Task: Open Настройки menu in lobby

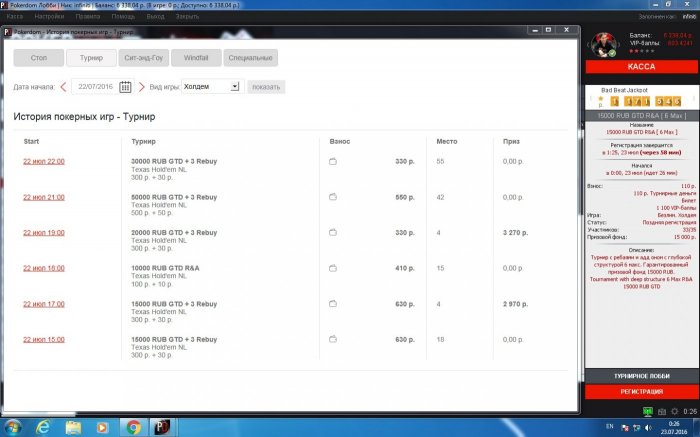Action: point(49,17)
